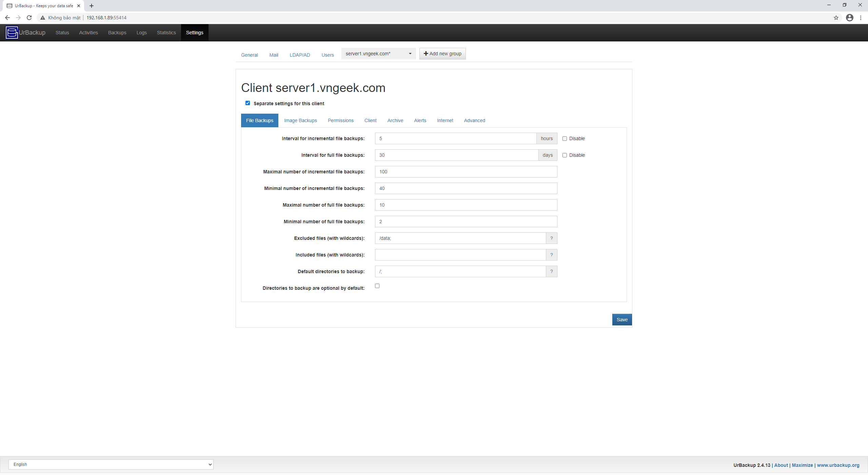This screenshot has width=868, height=475.
Task: Open help for Default directories to backup
Action: pos(551,271)
